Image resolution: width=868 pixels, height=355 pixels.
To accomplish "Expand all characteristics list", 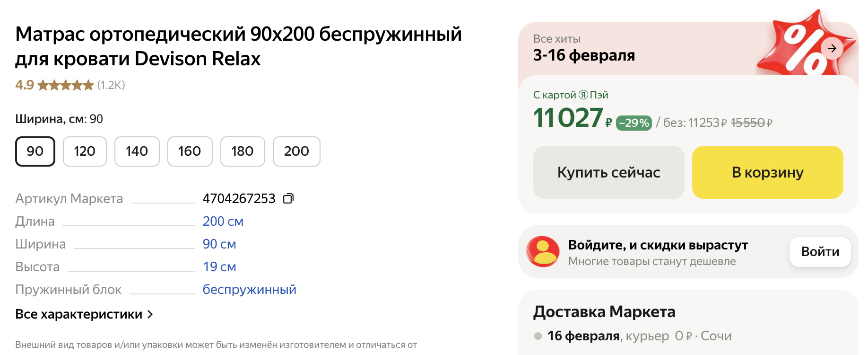I will pyautogui.click(x=84, y=314).
